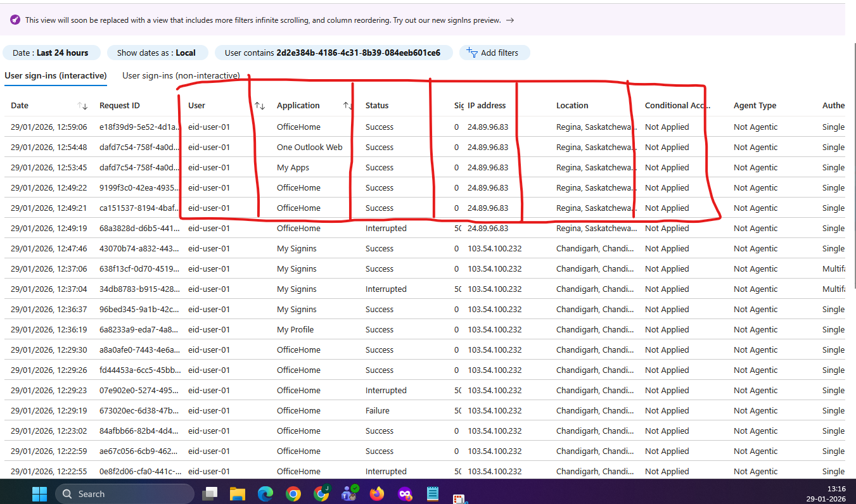Viewport: 856px width, 504px height.
Task: Open the Date: Last 24 hours filter
Action: point(51,53)
